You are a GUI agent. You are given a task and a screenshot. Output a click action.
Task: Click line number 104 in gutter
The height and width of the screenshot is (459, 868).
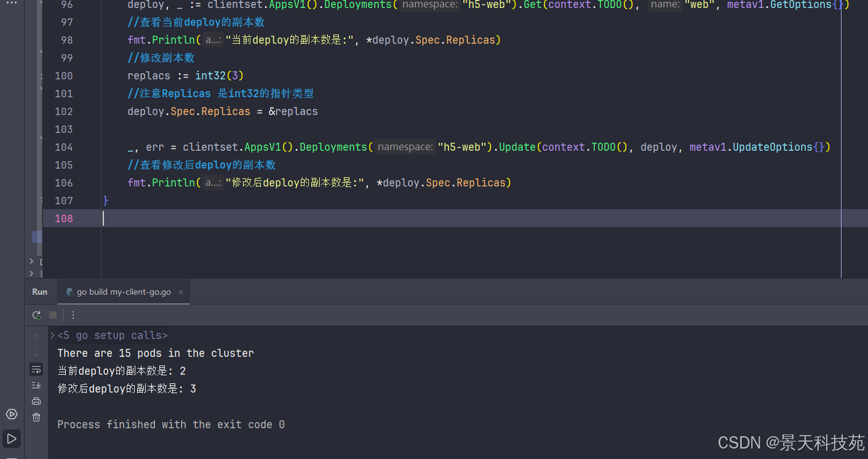coord(63,147)
